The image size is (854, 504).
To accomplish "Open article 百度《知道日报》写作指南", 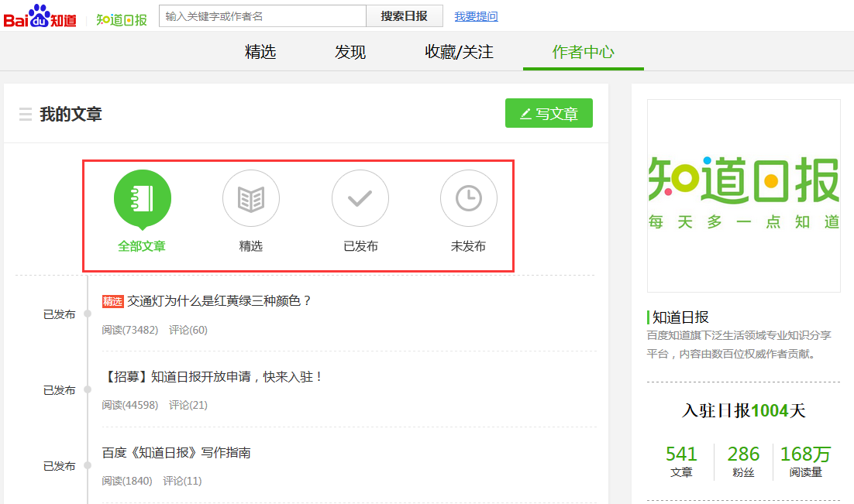I will tap(177, 452).
